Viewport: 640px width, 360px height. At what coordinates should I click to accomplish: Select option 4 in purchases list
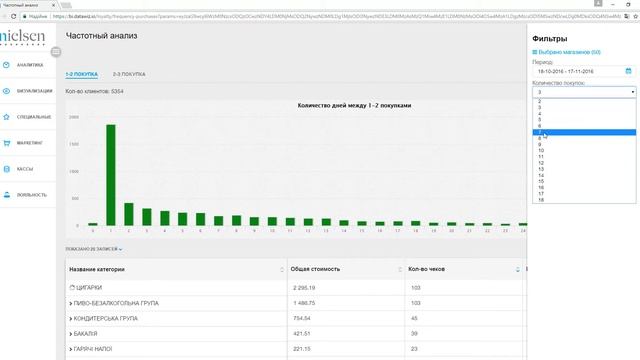tap(584, 113)
